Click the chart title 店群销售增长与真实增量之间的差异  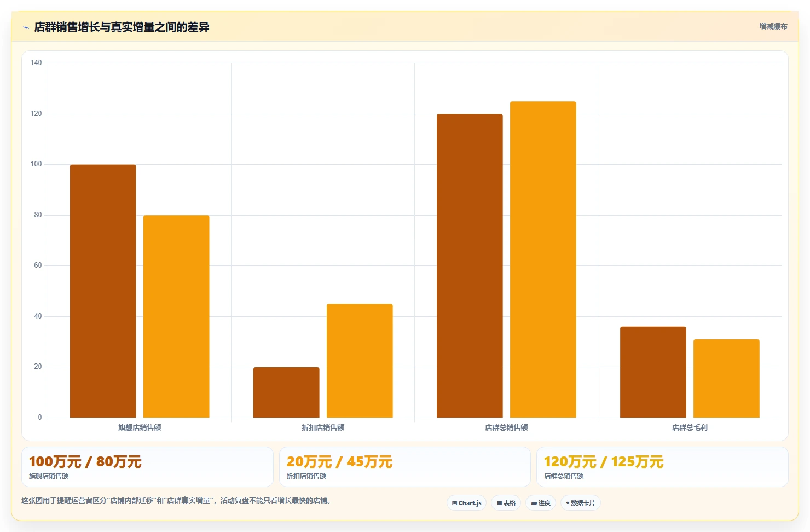[121, 27]
